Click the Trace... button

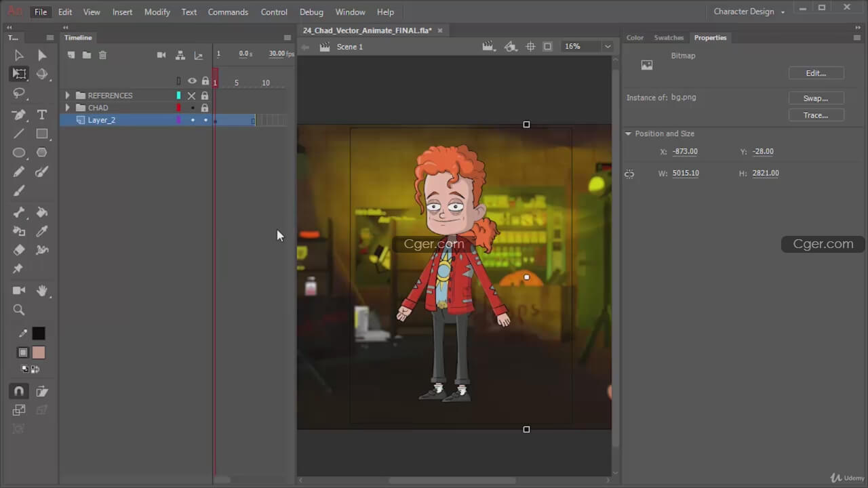click(816, 115)
